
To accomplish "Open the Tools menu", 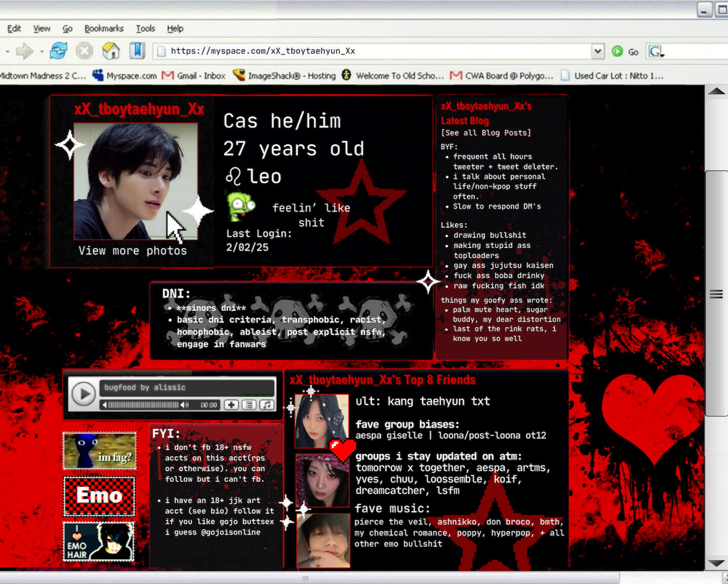I will 145,28.
